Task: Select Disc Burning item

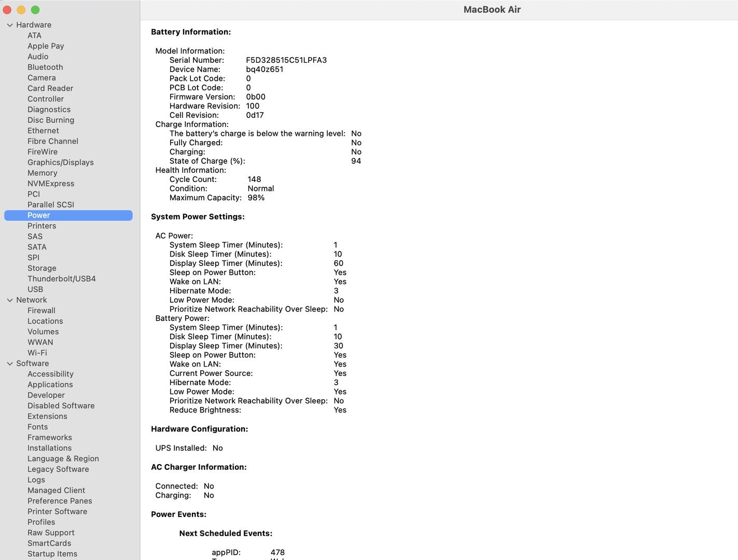Action: pyautogui.click(x=51, y=120)
